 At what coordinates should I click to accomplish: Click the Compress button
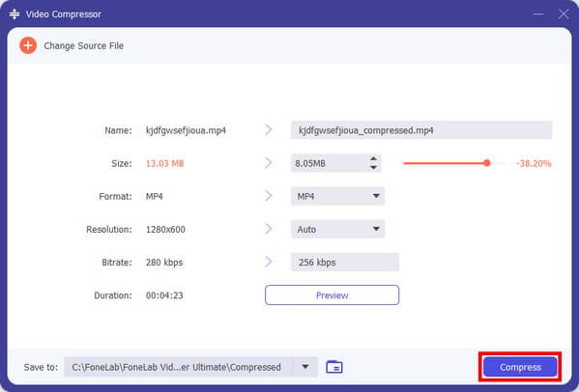[x=520, y=367]
